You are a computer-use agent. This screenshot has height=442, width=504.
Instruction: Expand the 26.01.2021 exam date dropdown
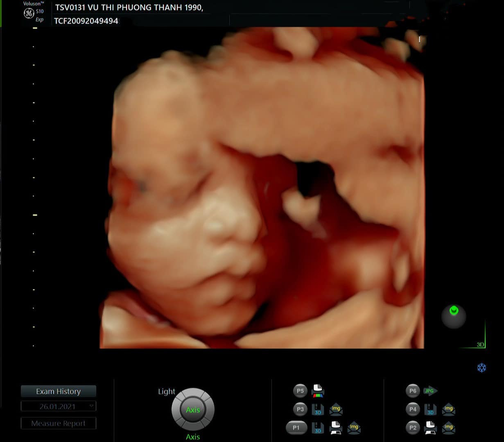(92, 406)
